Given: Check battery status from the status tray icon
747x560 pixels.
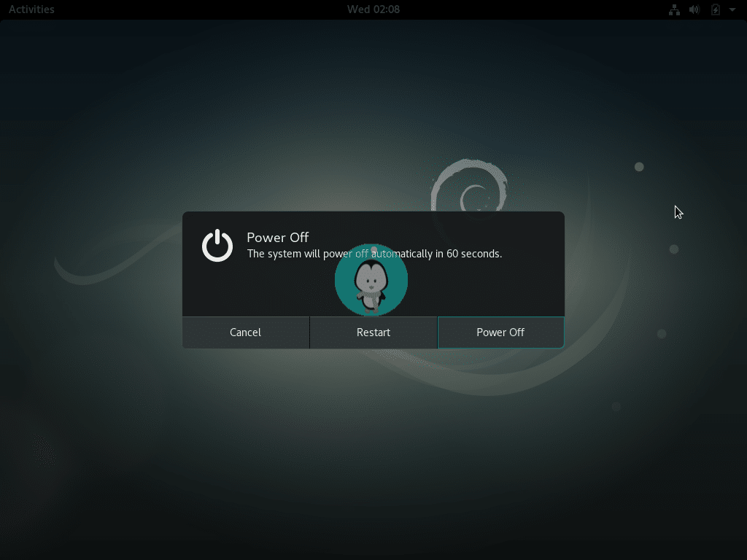Looking at the screenshot, I should 716,9.
